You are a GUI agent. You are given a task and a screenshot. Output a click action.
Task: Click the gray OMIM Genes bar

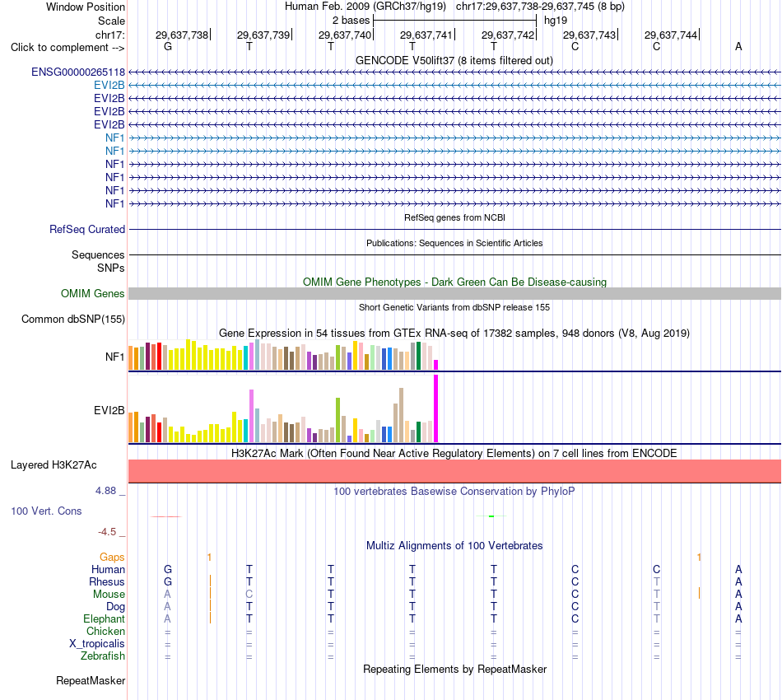(454, 293)
